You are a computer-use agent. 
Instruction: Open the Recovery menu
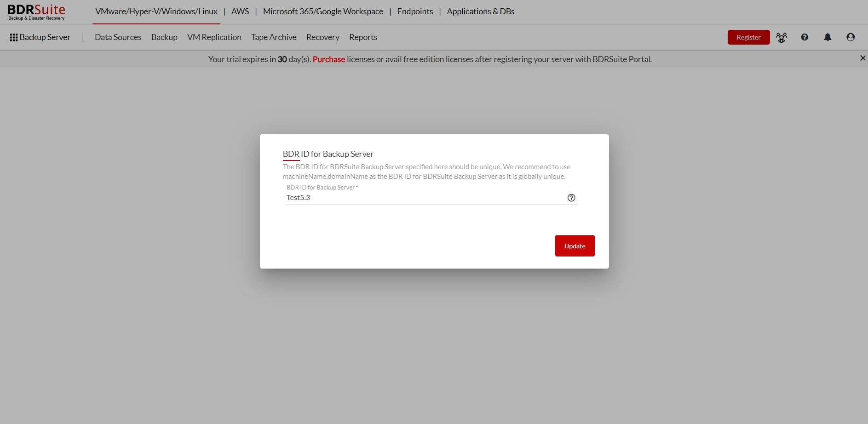click(323, 37)
